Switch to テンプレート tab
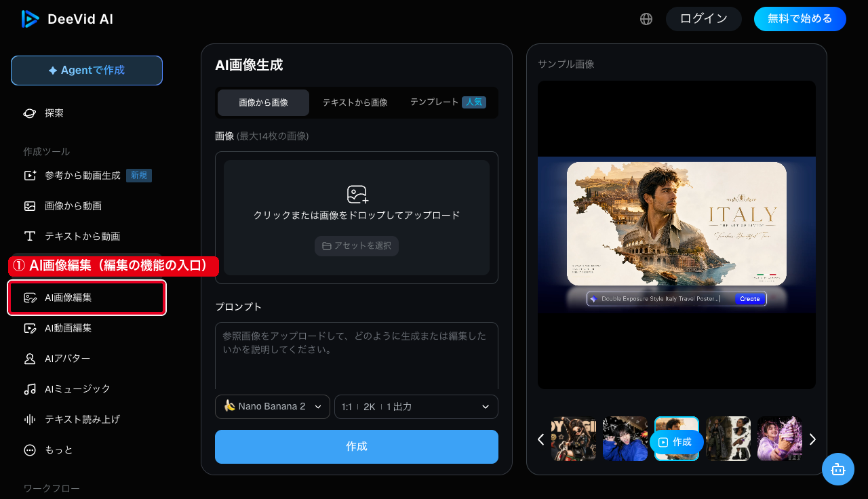This screenshot has width=868, height=499. (448, 102)
